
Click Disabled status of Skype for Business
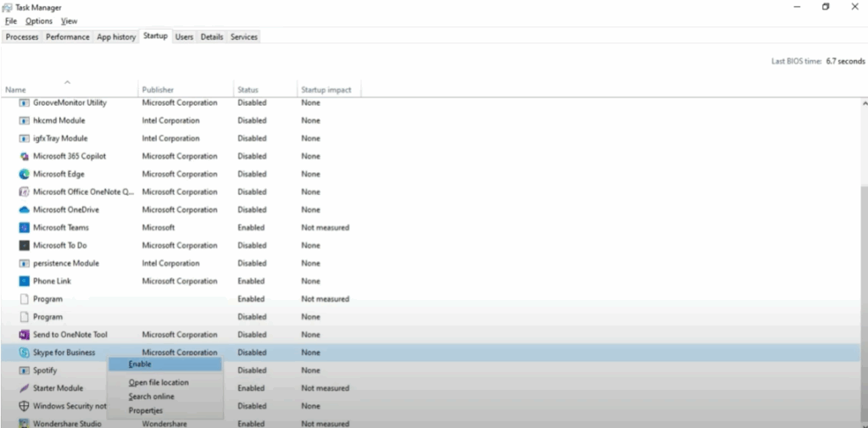(252, 353)
